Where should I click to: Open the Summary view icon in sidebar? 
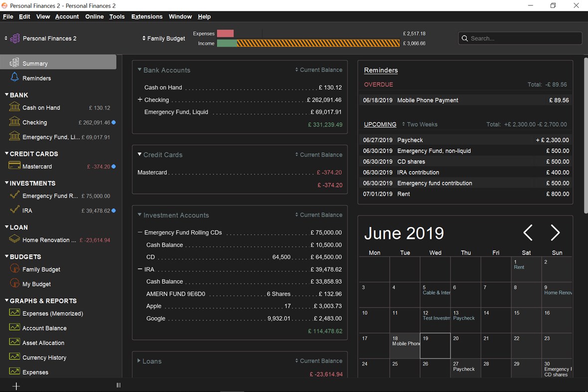(14, 63)
